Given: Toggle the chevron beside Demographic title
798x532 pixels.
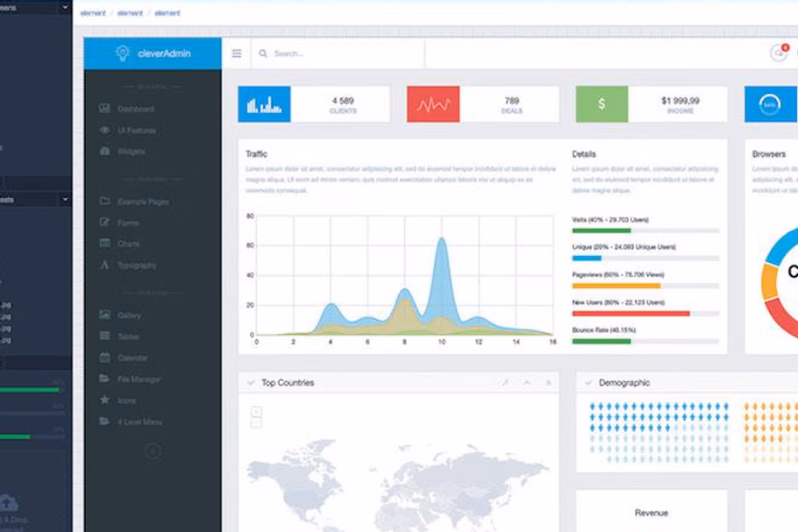Looking at the screenshot, I should pyautogui.click(x=588, y=383).
